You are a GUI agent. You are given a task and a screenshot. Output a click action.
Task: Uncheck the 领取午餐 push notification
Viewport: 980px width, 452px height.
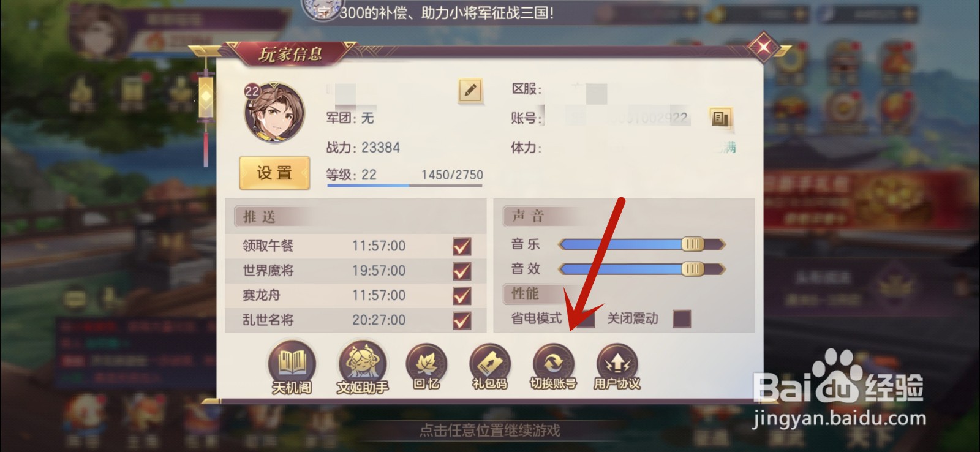click(x=462, y=246)
